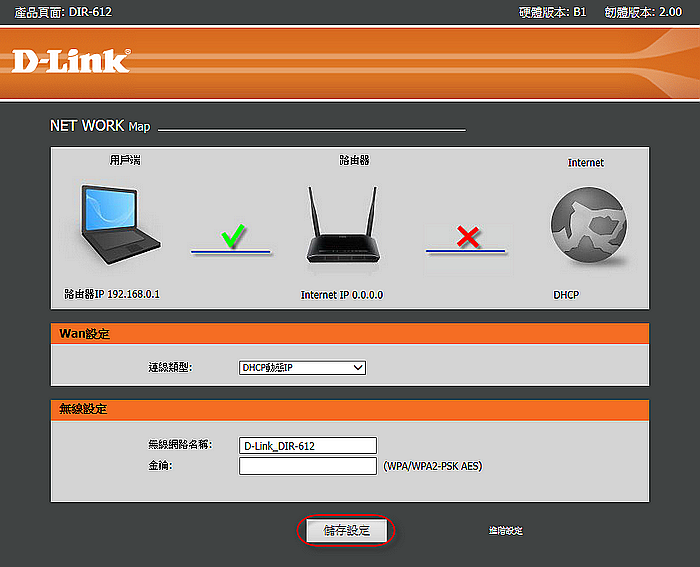Viewport: 700px width, 567px height.
Task: Click the green checkmark connection status
Action: (x=232, y=238)
